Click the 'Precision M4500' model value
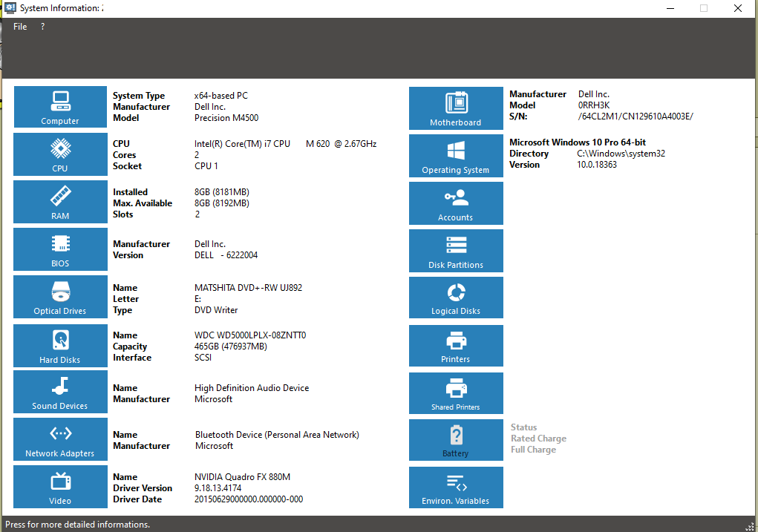This screenshot has width=758, height=532. [226, 118]
